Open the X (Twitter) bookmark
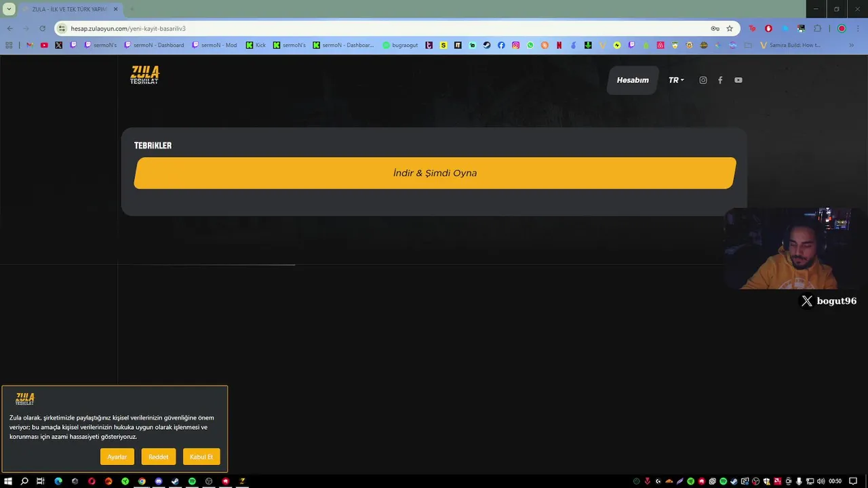The image size is (868, 488). click(x=58, y=45)
